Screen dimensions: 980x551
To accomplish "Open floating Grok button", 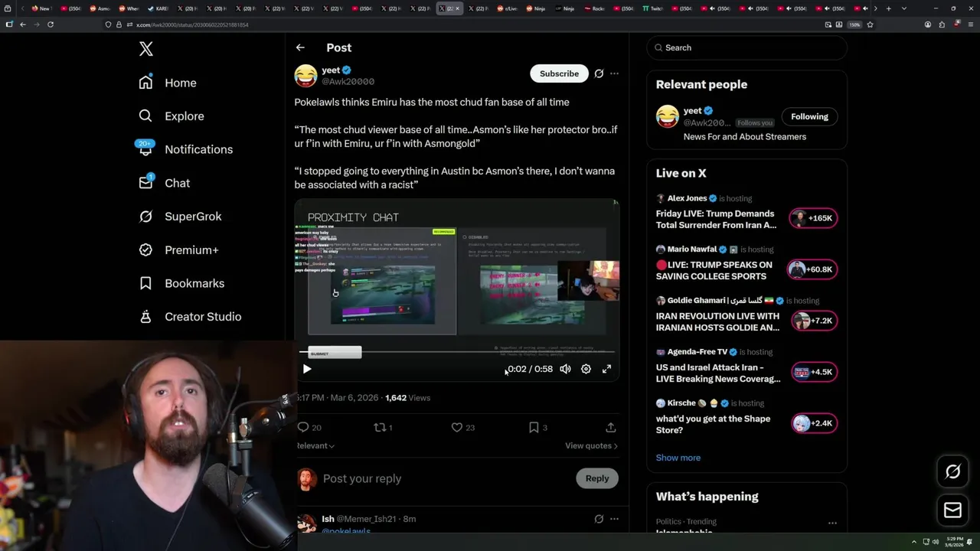I will 952,472.
